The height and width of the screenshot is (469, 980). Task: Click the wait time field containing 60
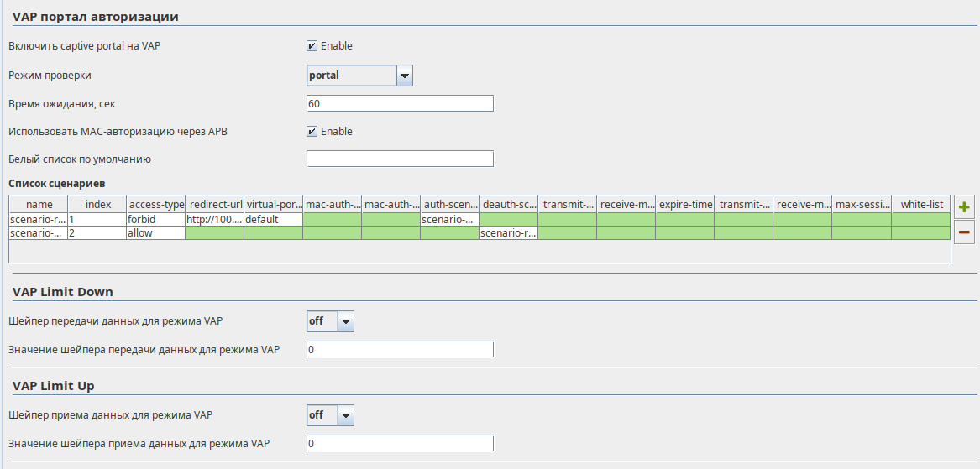point(400,104)
